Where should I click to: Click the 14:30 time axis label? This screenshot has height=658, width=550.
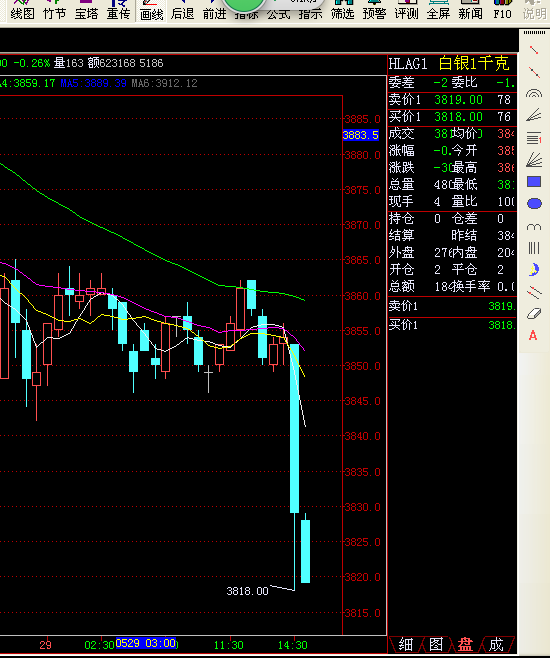click(x=293, y=645)
